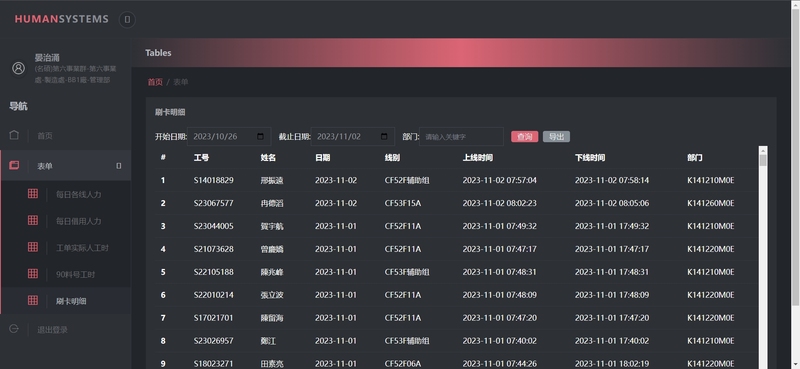Click the 工号 column header

point(201,158)
